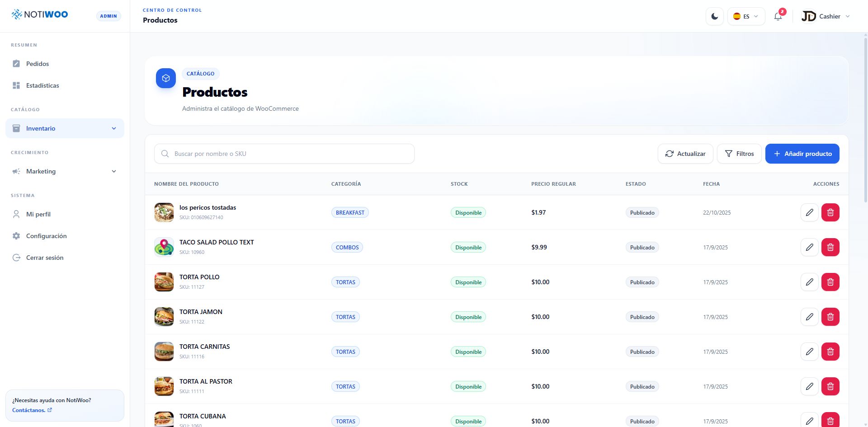Click the Nombre del producto column header

(186, 184)
